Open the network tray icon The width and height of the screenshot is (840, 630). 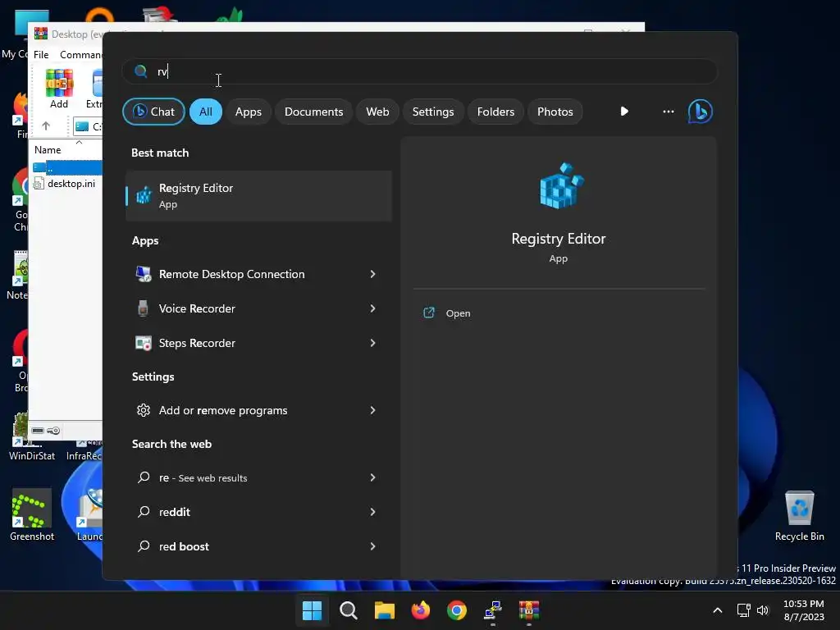click(x=743, y=610)
